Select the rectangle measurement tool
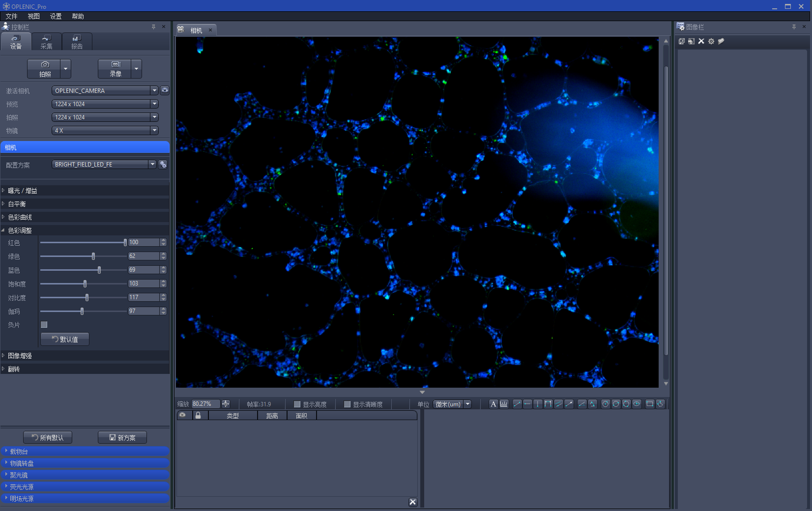This screenshot has width=812, height=511. click(649, 404)
